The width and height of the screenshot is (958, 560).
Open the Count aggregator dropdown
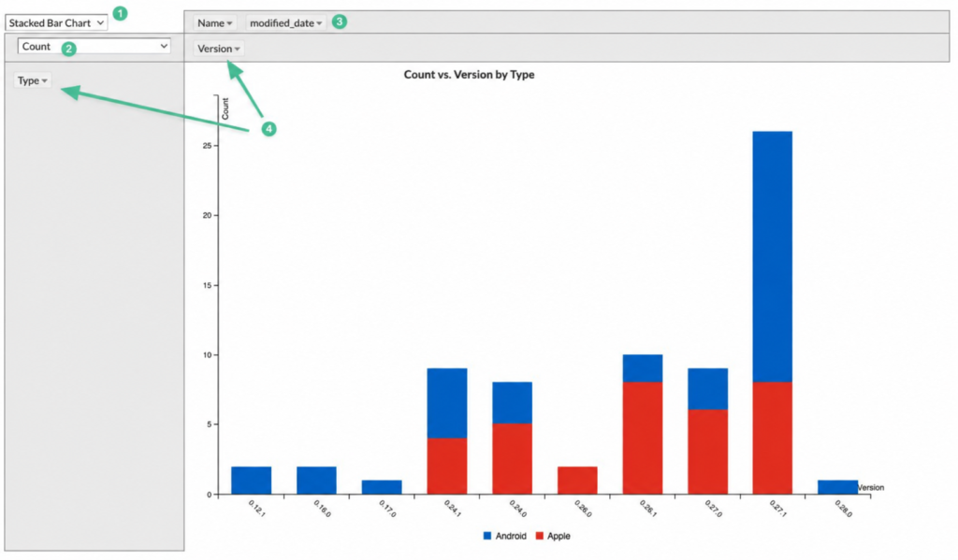[94, 46]
